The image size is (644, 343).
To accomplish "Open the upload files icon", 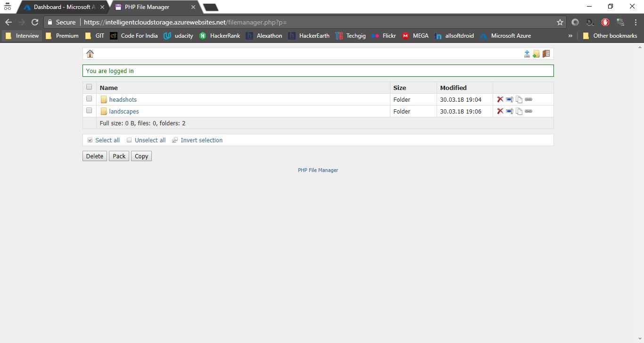I will [x=527, y=54].
